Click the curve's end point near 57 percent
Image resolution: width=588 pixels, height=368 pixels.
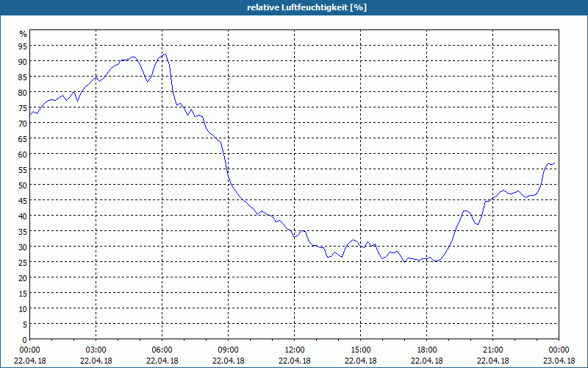(x=554, y=163)
